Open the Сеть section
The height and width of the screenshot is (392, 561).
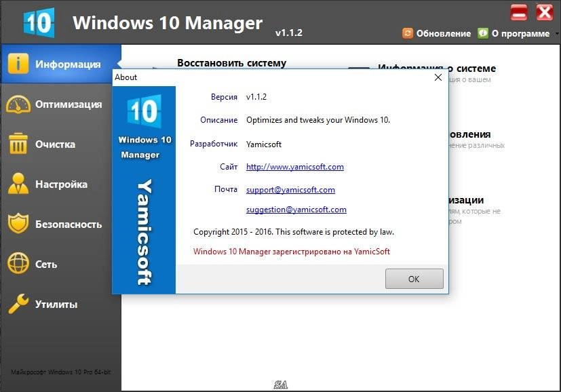(61, 264)
